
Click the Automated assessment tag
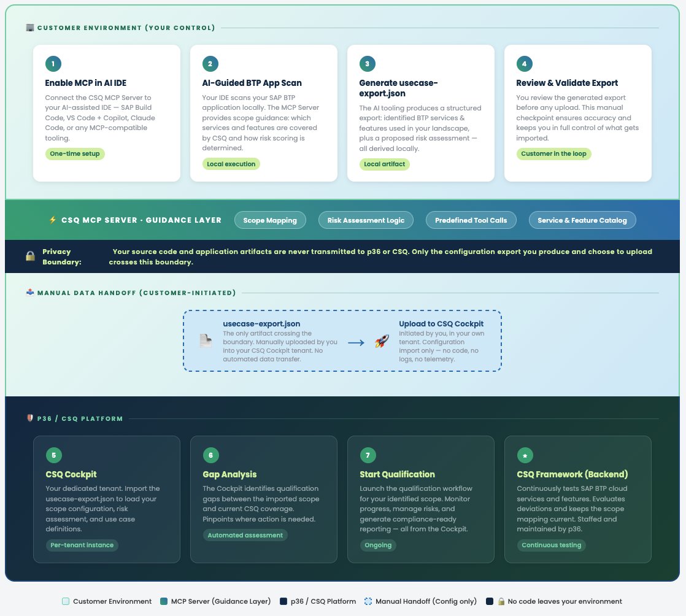click(x=245, y=535)
